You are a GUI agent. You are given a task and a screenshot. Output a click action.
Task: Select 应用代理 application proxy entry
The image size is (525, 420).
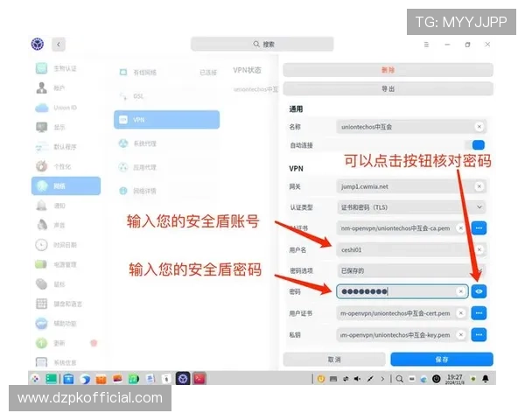[x=167, y=167]
